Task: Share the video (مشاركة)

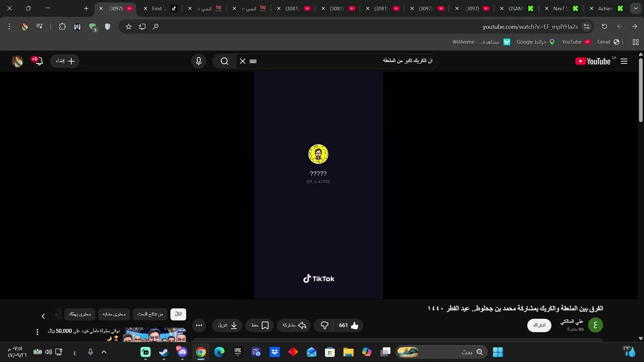Action: pos(294,325)
